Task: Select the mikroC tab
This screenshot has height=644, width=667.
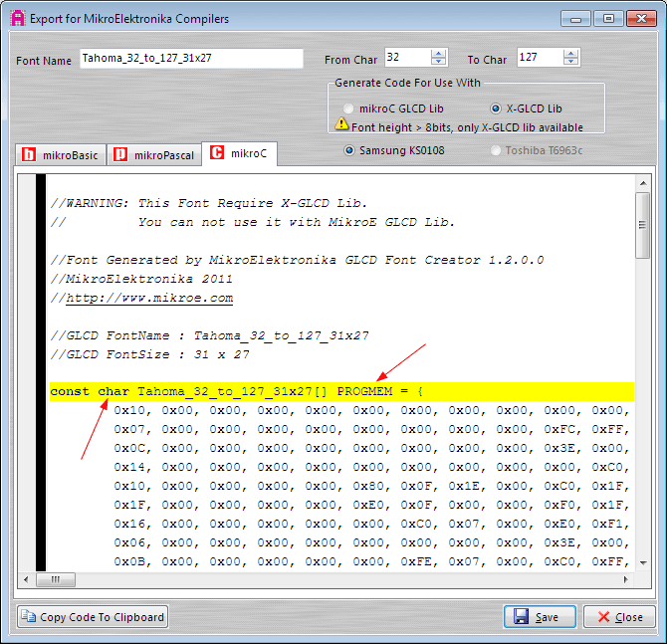Action: (x=240, y=153)
